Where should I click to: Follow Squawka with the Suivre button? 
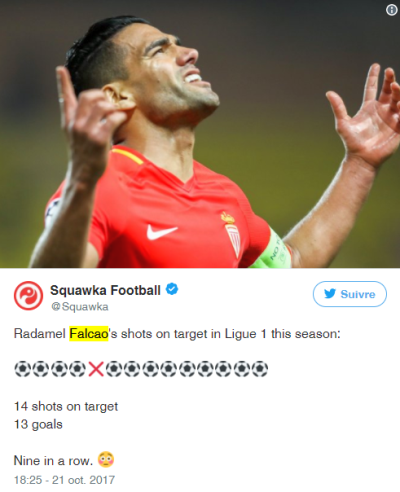[x=350, y=294]
